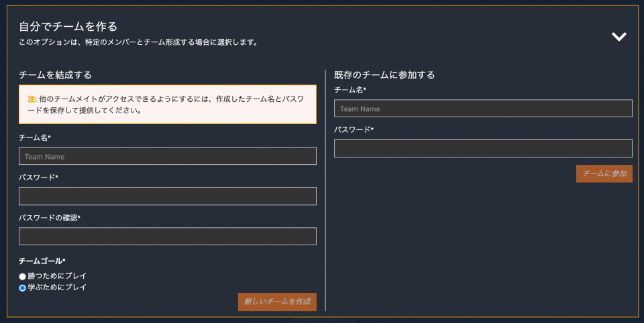644x323 pixels.
Task: Click the チームゴール label
Action: (42, 261)
